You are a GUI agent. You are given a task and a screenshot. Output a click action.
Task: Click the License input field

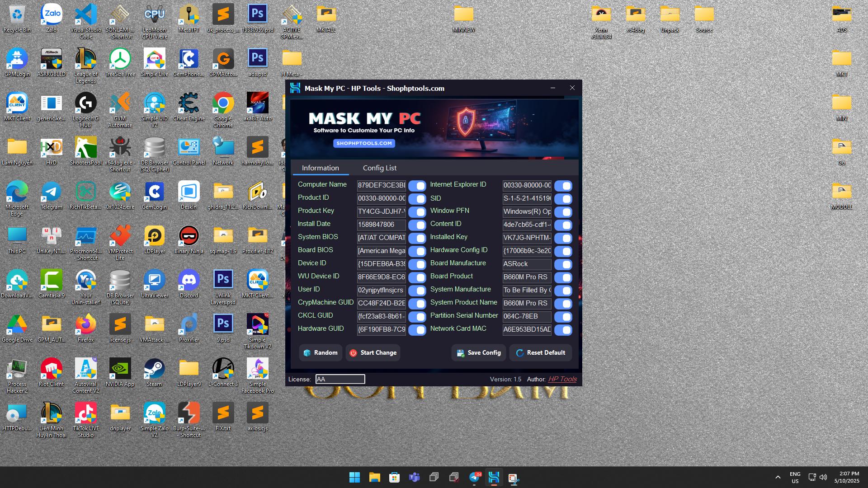[340, 379]
